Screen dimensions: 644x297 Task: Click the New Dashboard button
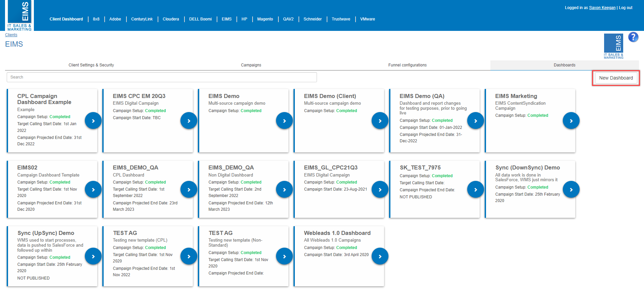(x=616, y=78)
